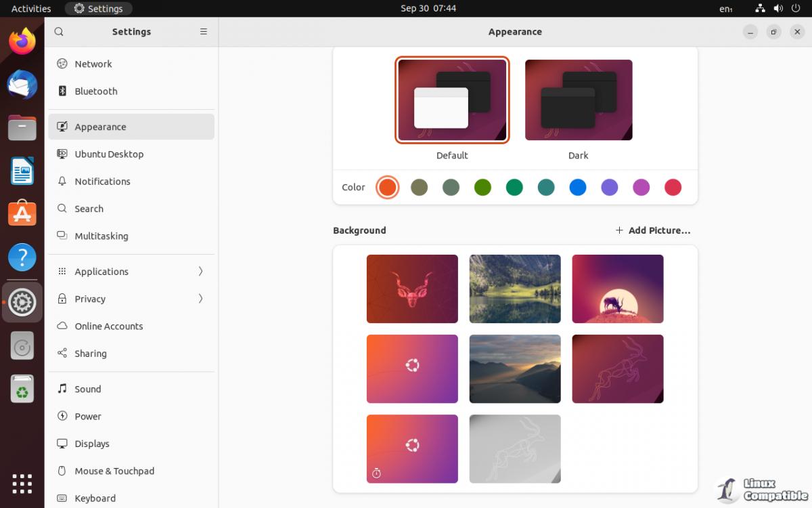Open the Bluetooth settings panel

95,91
